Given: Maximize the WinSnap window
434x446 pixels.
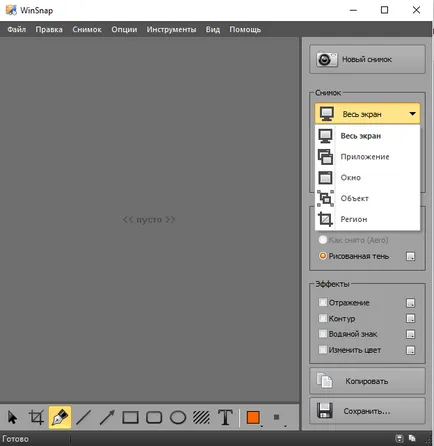Looking at the screenshot, I should (384, 10).
